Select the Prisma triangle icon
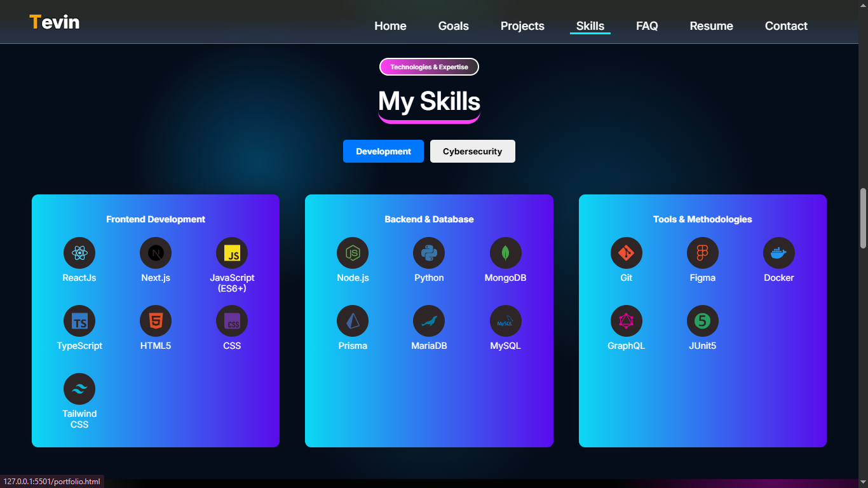 353,321
